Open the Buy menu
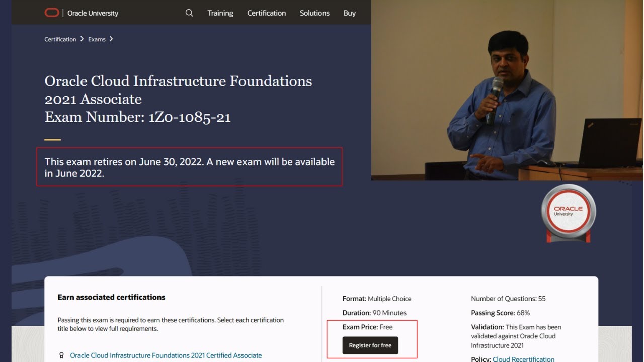This screenshot has width=644, height=362. click(x=350, y=13)
